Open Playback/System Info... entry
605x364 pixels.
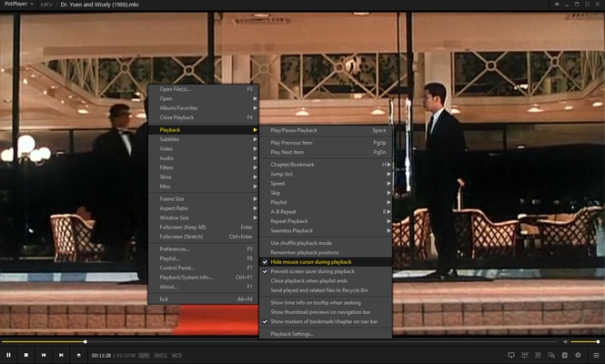204,278
